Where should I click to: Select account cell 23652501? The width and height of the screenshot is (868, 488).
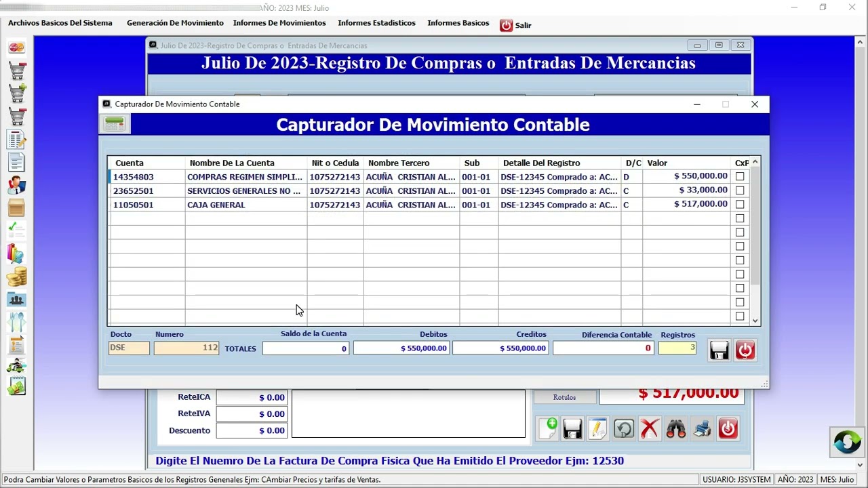pyautogui.click(x=147, y=190)
